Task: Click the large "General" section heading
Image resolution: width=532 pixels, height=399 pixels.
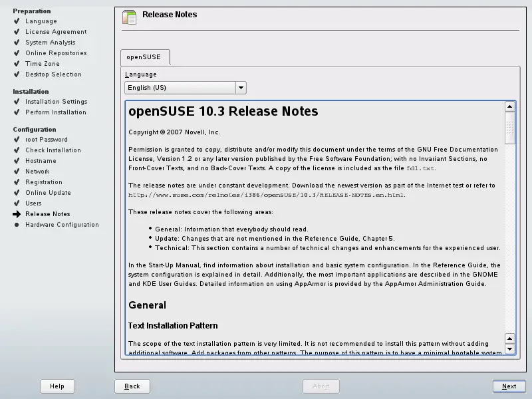Action: [147, 305]
